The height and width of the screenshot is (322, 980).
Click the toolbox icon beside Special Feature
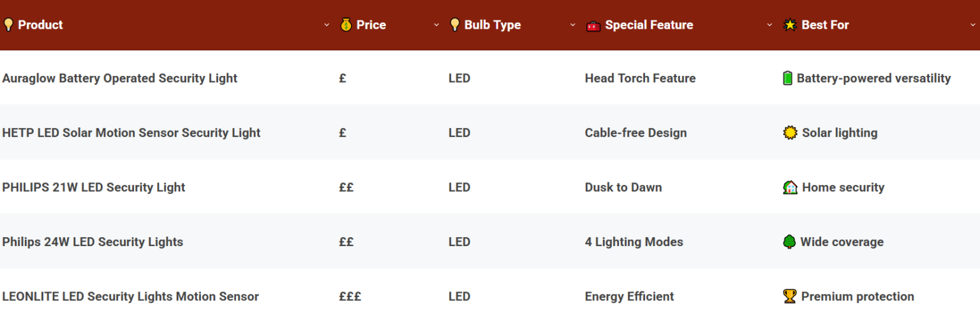point(593,26)
